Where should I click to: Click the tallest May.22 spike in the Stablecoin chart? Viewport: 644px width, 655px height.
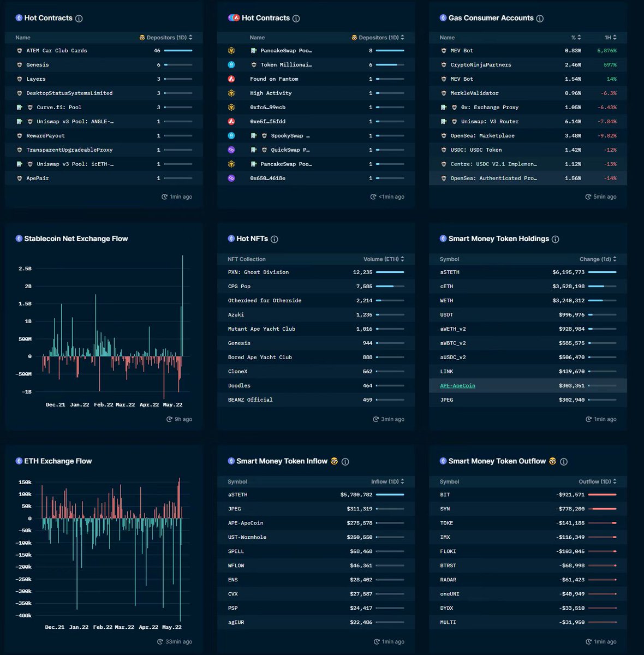[182, 306]
